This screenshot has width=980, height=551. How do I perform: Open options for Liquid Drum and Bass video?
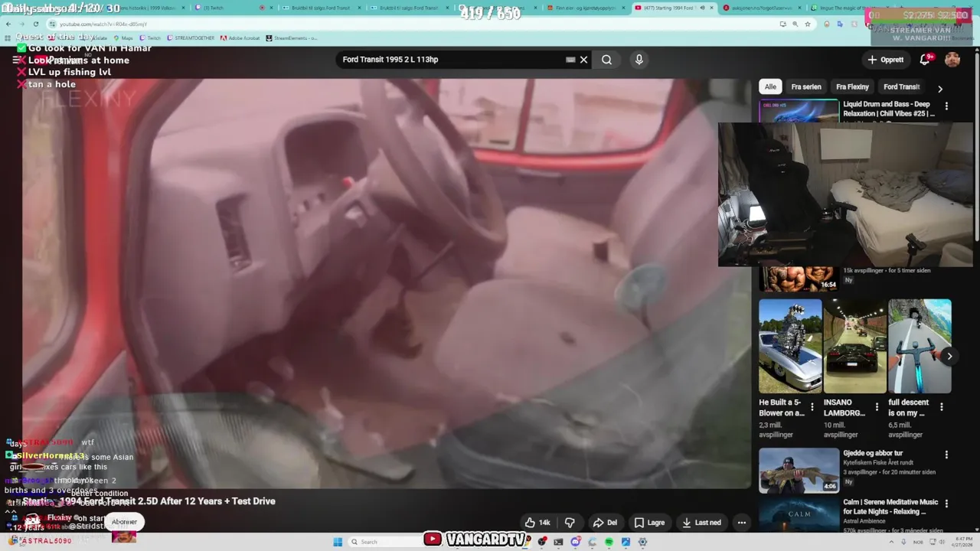946,106
